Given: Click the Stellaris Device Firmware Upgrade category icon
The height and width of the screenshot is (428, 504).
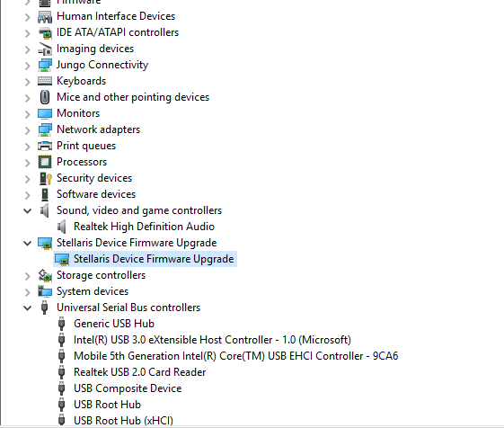Looking at the screenshot, I should (45, 243).
